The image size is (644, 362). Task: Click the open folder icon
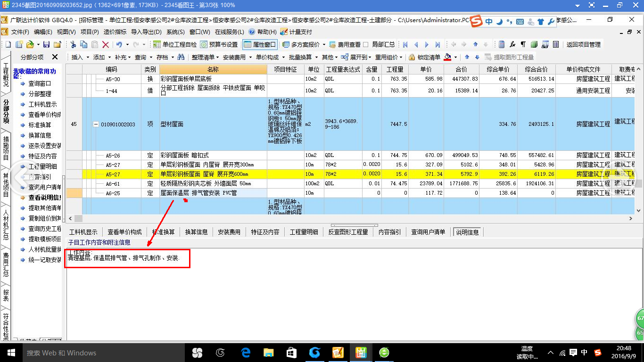30,44
